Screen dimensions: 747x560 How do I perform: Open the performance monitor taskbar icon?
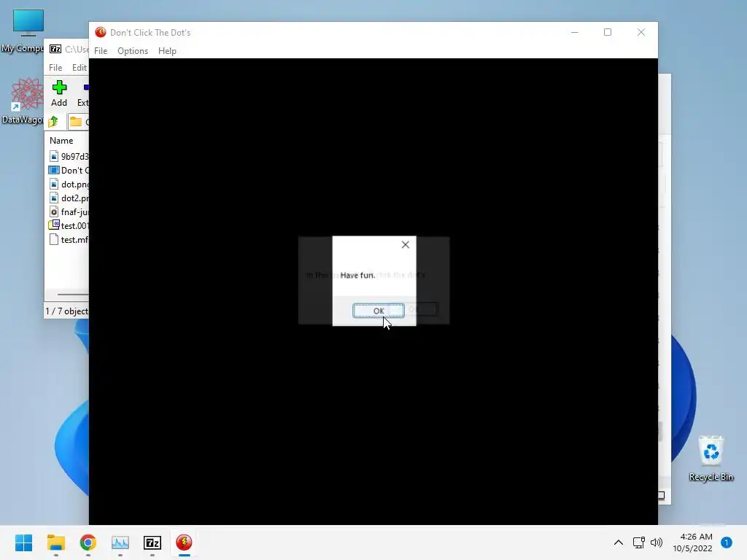click(120, 542)
